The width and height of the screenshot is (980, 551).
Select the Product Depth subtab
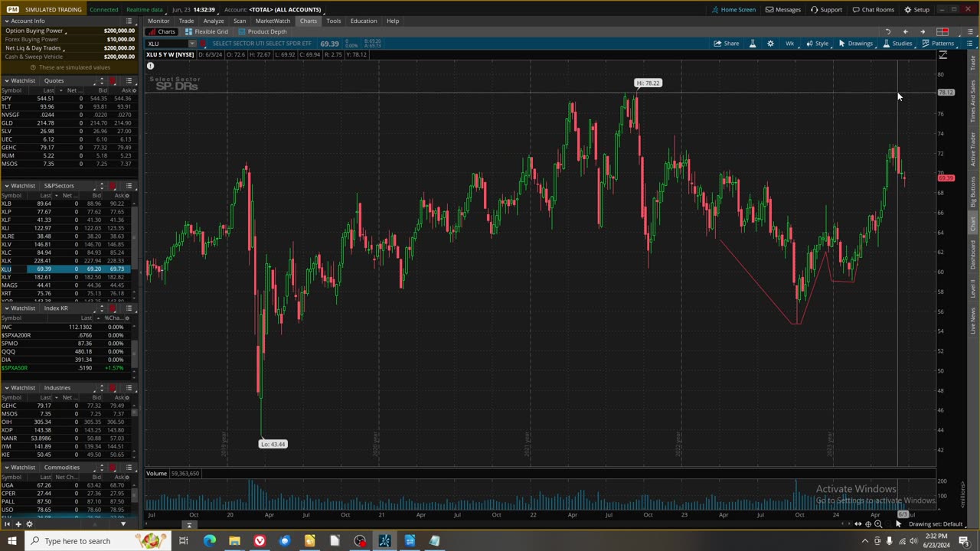[x=262, y=32]
